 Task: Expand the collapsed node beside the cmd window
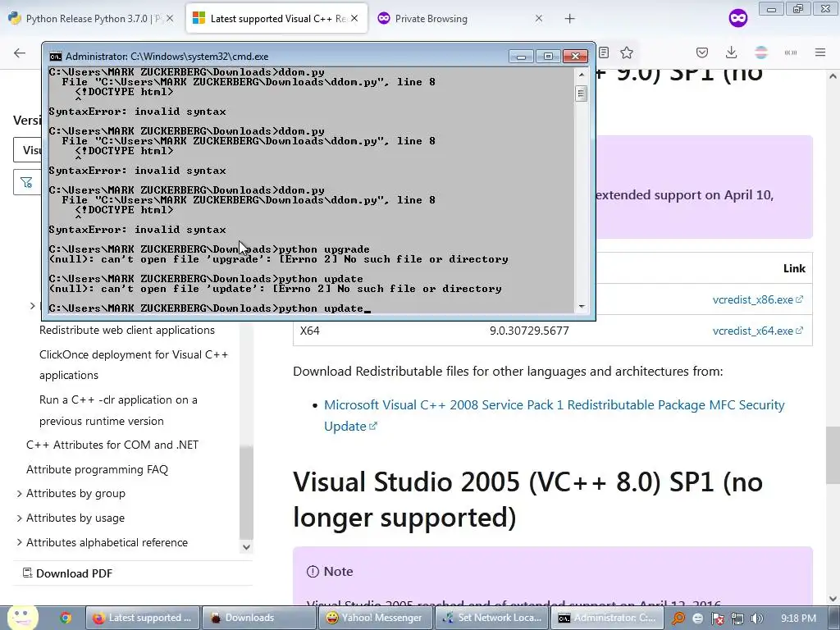pyautogui.click(x=32, y=305)
